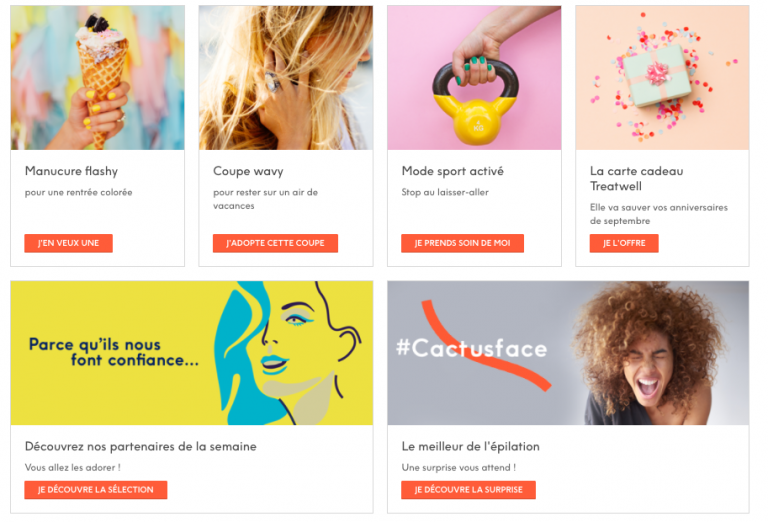768x522 pixels.
Task: Open the blonde wavy hair photo
Action: [x=286, y=78]
